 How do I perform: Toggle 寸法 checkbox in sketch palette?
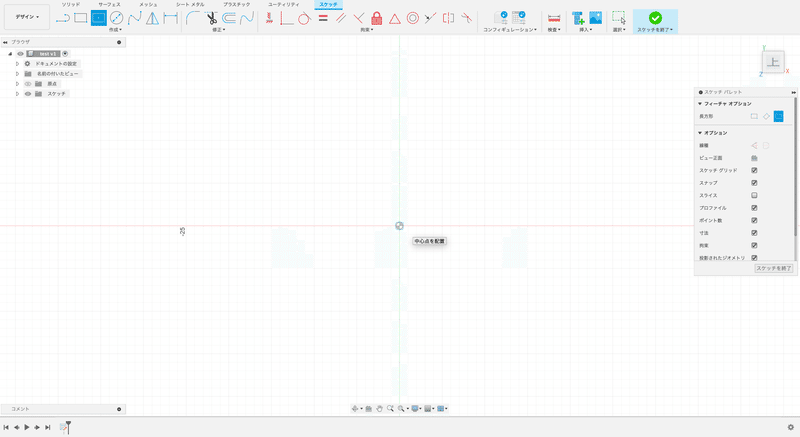click(754, 233)
